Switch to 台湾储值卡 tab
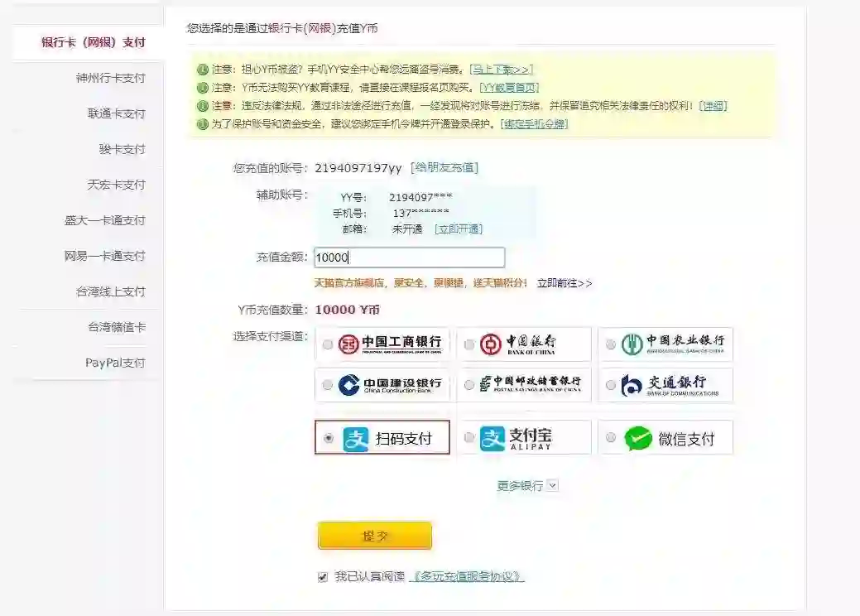Viewport: 860px width, 616px height. click(117, 328)
